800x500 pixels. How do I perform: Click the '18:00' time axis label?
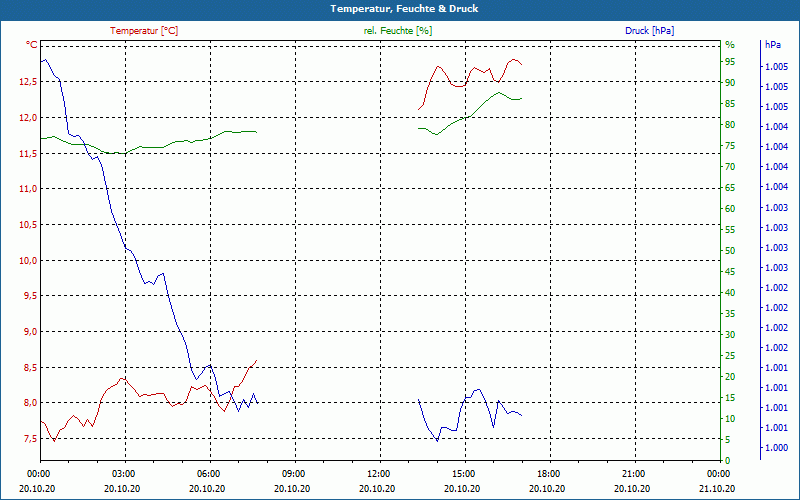[x=550, y=474]
